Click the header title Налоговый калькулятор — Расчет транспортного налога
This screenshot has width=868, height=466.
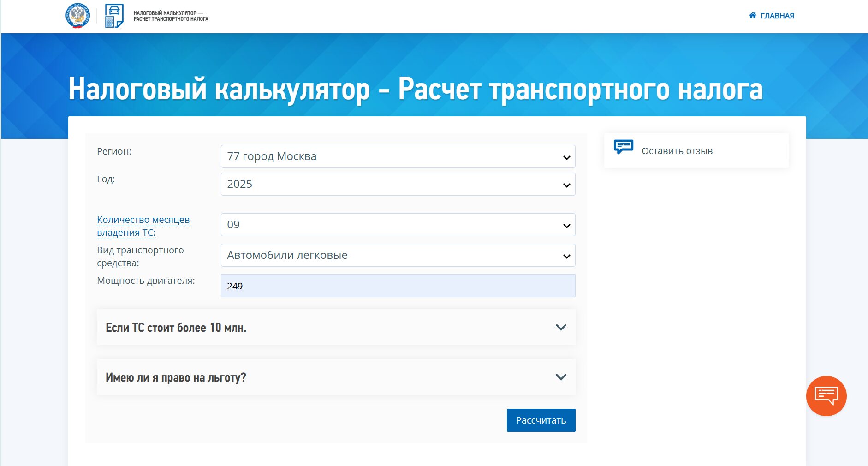[170, 15]
